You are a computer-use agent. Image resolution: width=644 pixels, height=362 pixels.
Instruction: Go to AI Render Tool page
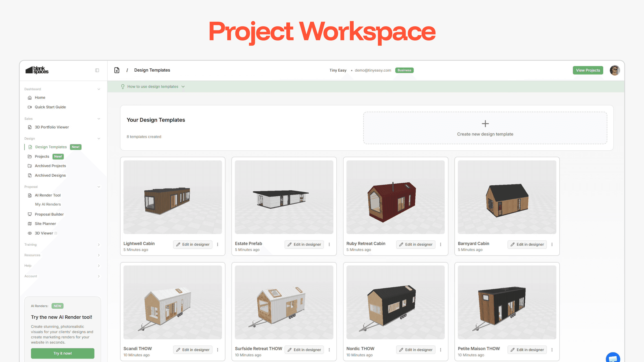click(x=47, y=195)
